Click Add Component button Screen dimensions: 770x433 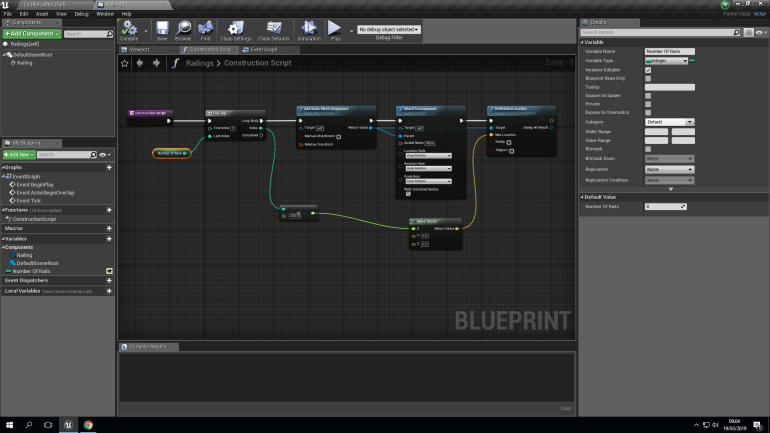[x=31, y=33]
